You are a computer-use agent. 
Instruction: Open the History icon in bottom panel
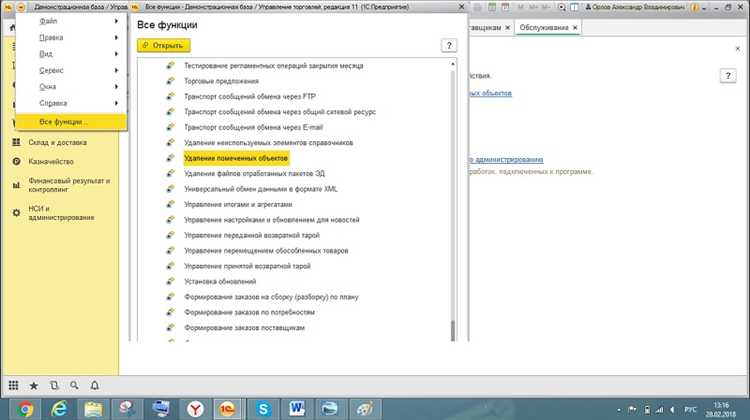[54, 385]
